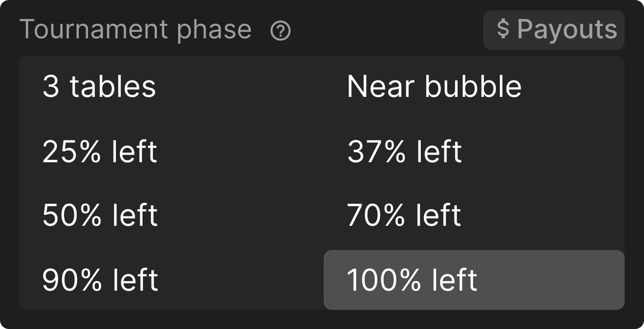Open the Tournament phase help tooltip icon
644x329 pixels.
click(281, 31)
